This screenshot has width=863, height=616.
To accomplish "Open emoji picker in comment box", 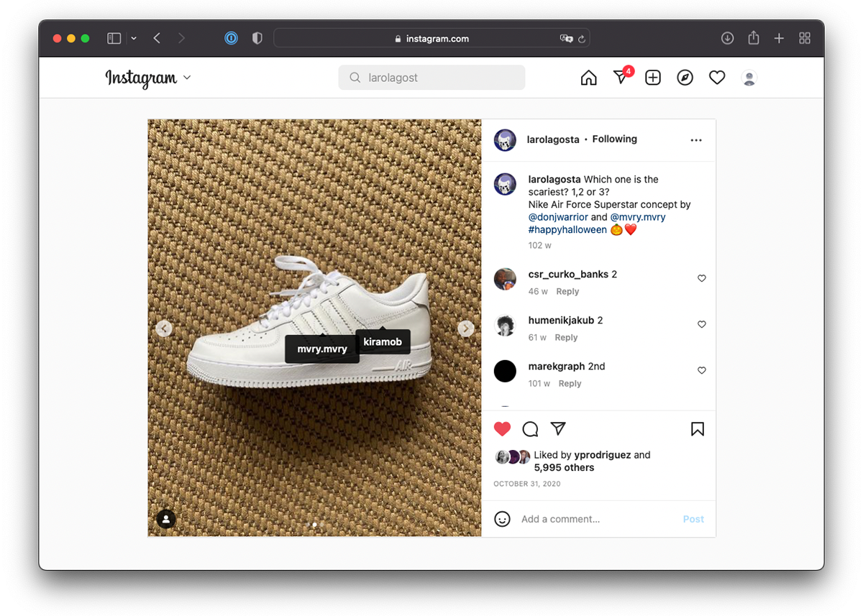I will pyautogui.click(x=503, y=519).
